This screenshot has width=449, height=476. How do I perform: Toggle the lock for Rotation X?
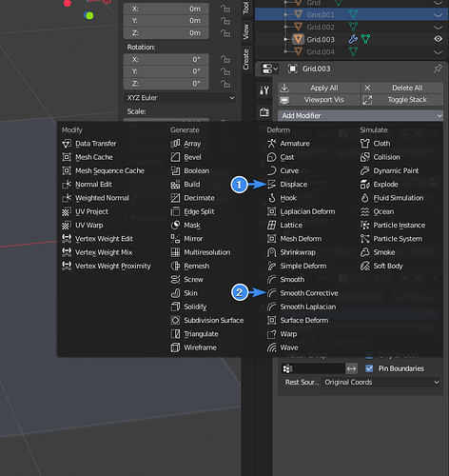[x=225, y=59]
